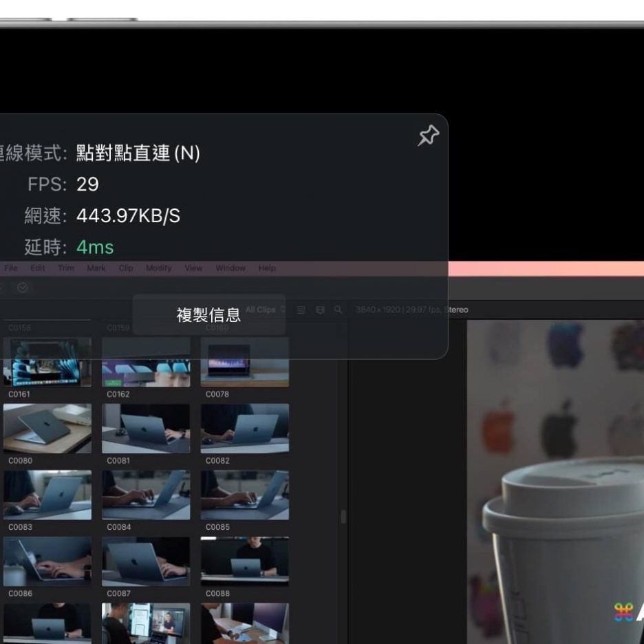Select clip thumbnail C0084
The image size is (644, 644).
[x=146, y=495]
